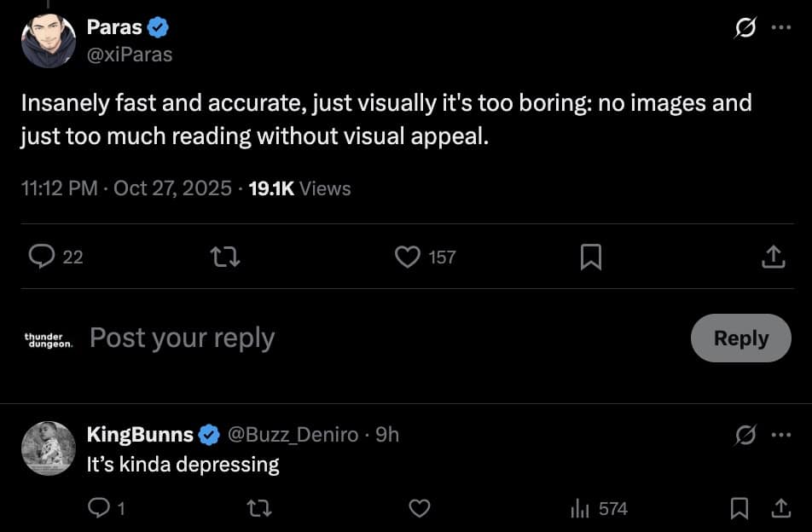
Task: Click the Grok icon on Paras's post
Action: 745,27
